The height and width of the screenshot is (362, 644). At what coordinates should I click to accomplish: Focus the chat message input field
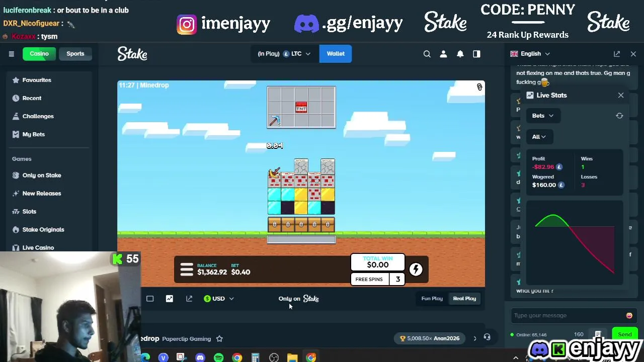[568, 315]
